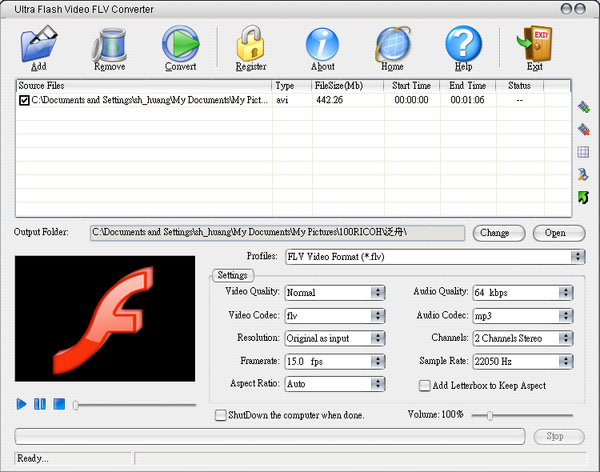Click the FileSize(Mb) column header

[x=347, y=86]
